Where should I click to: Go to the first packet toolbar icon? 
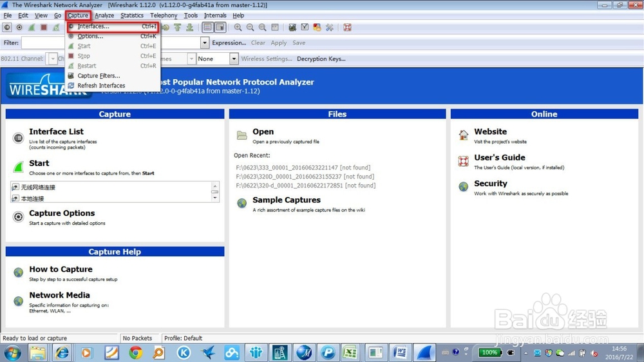[x=178, y=28]
